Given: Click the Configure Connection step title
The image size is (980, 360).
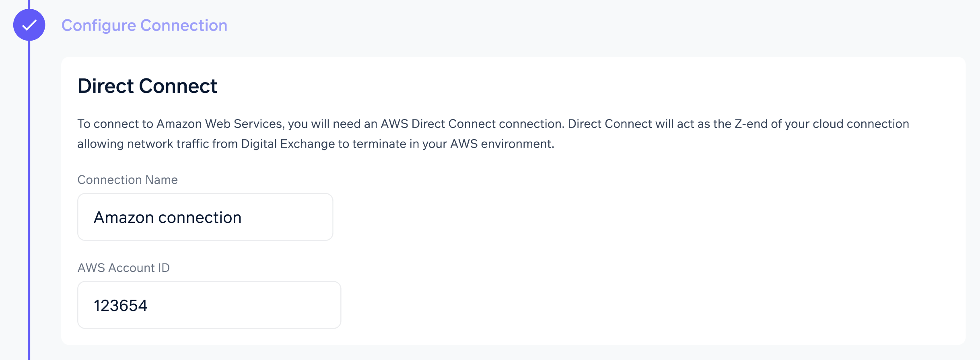Looking at the screenshot, I should [144, 25].
